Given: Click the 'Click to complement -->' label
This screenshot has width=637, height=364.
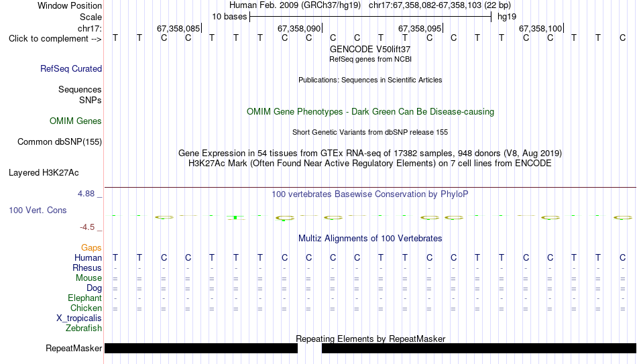Looking at the screenshot, I should point(55,39).
